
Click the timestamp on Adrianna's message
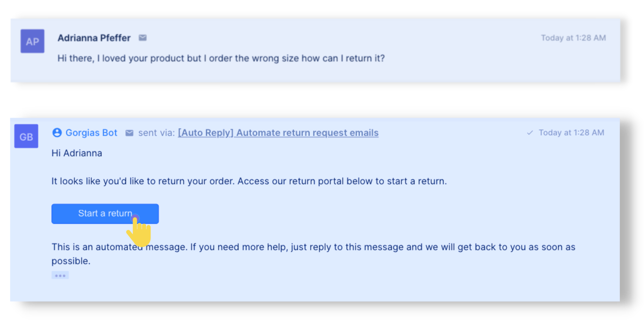point(573,38)
